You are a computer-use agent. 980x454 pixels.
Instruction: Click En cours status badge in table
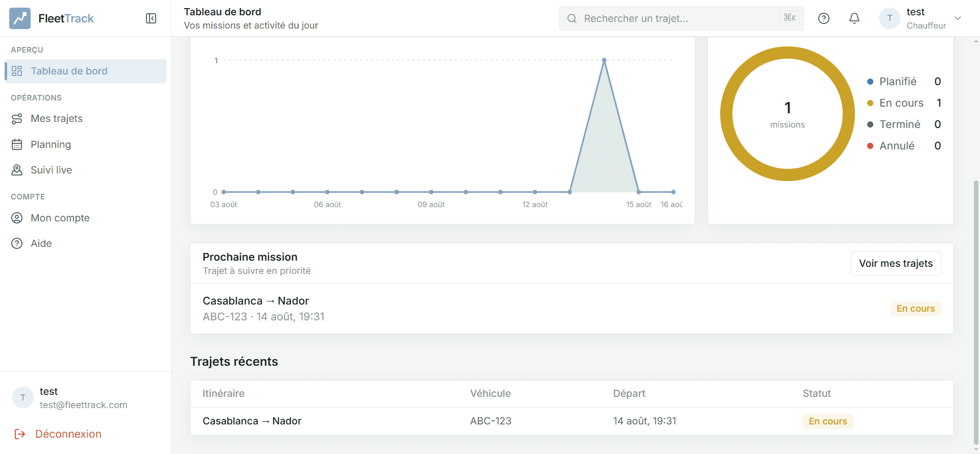point(828,421)
